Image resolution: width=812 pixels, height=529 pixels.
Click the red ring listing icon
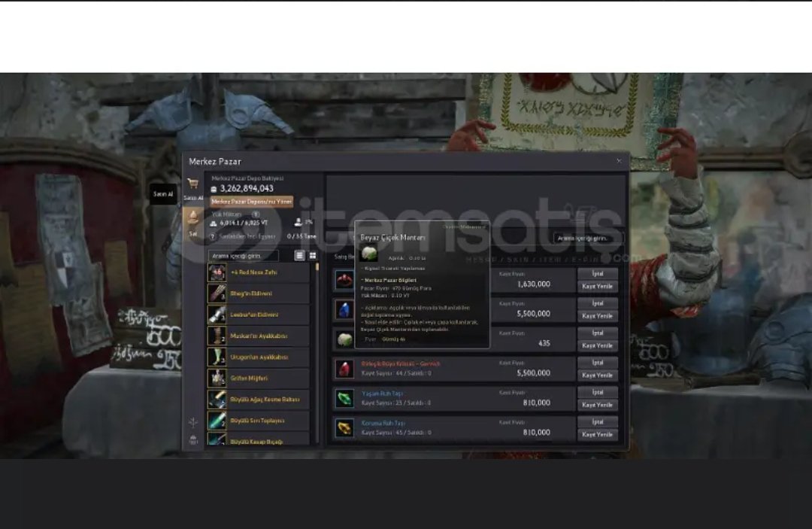point(344,281)
